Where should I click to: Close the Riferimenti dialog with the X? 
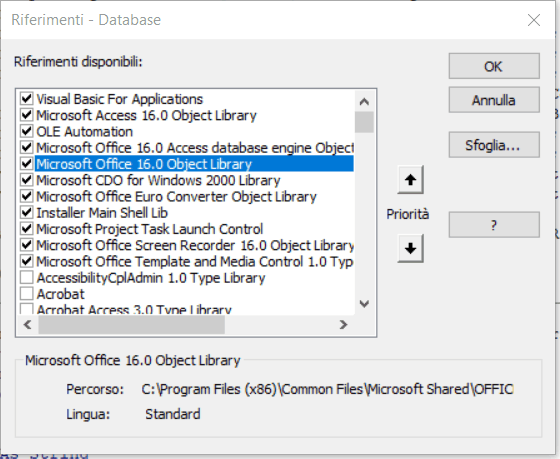534,20
